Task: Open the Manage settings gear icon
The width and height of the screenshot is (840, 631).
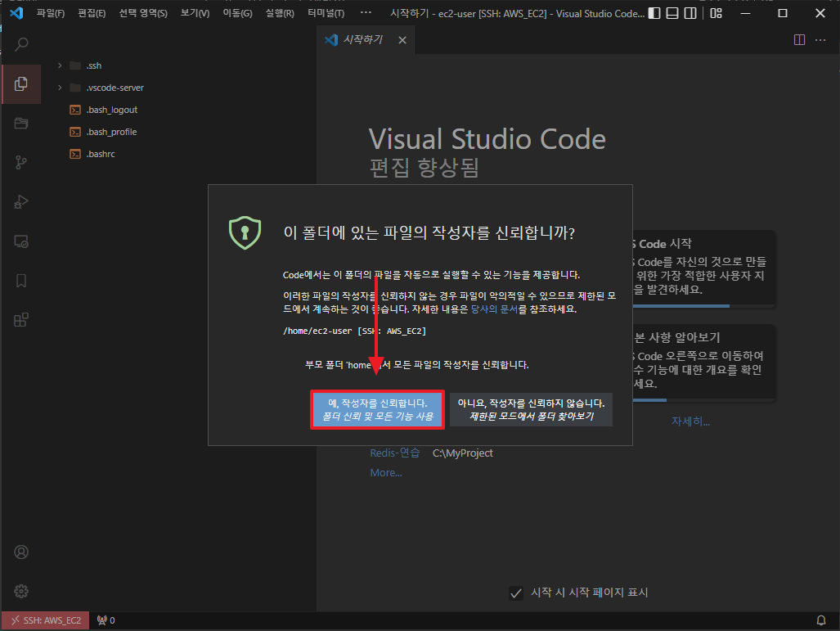Action: point(20,591)
